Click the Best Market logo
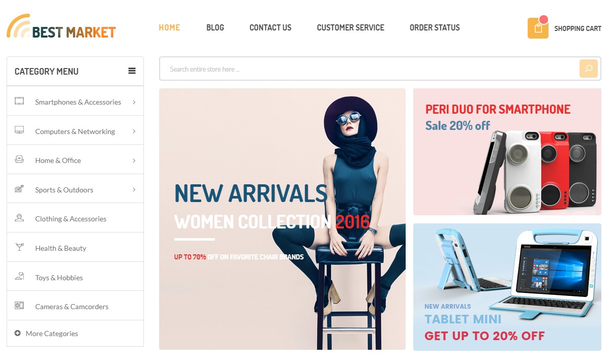This screenshot has width=609, height=364. (62, 26)
